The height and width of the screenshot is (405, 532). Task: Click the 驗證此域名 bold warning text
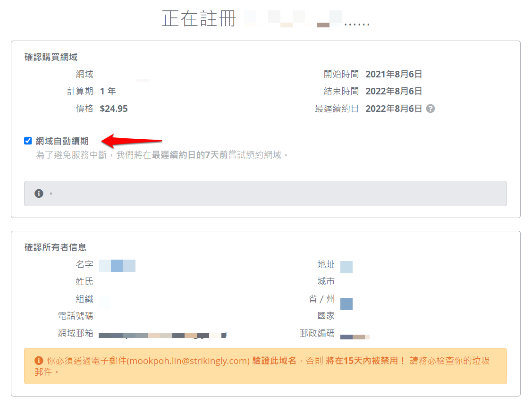point(274,361)
